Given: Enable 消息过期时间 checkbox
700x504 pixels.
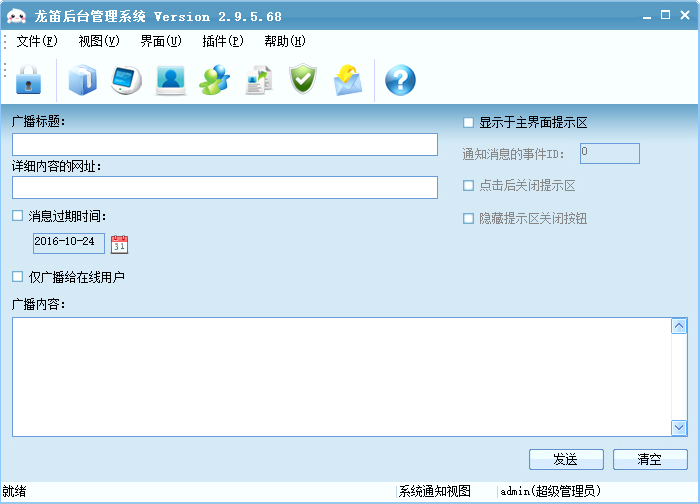Looking at the screenshot, I should click(17, 216).
